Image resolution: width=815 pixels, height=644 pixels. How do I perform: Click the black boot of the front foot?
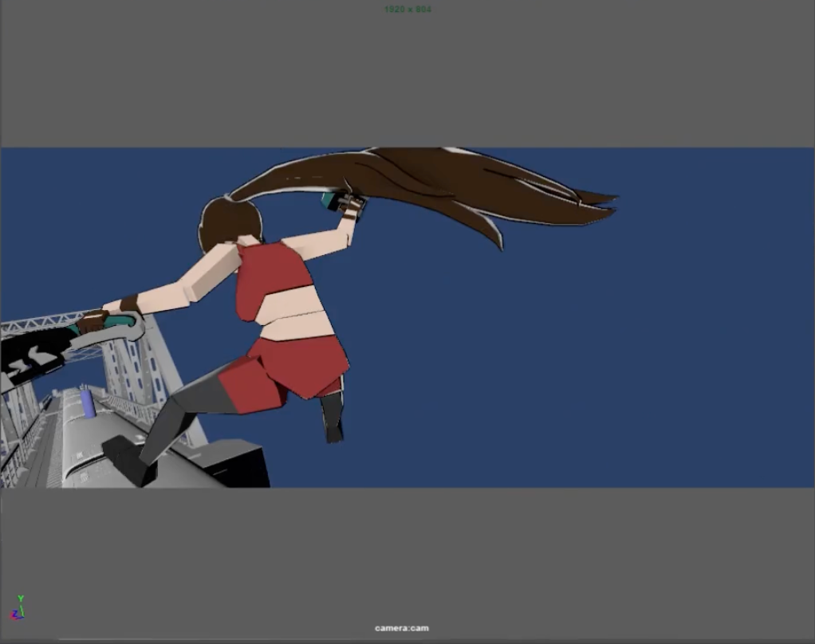click(129, 461)
